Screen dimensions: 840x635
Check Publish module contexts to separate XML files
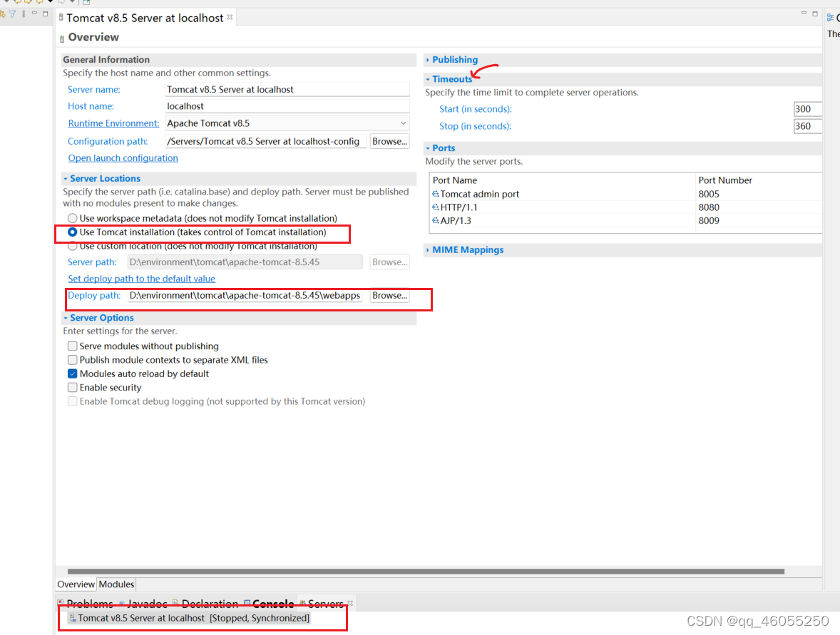[x=72, y=360]
